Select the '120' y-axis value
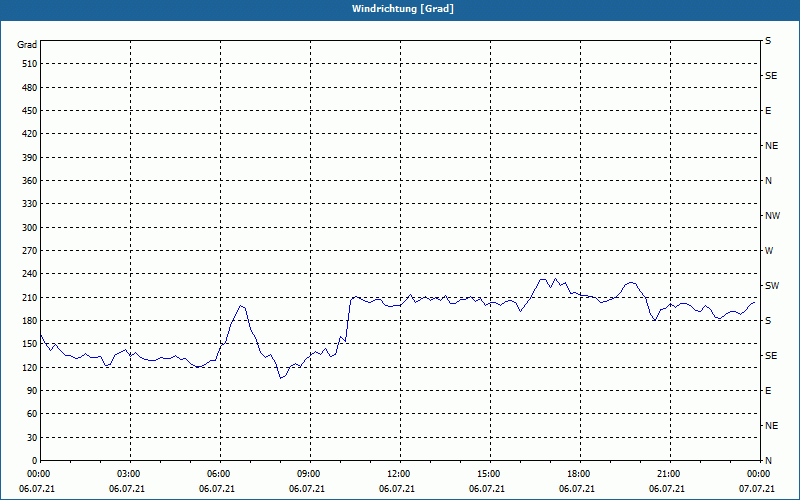 click(30, 367)
